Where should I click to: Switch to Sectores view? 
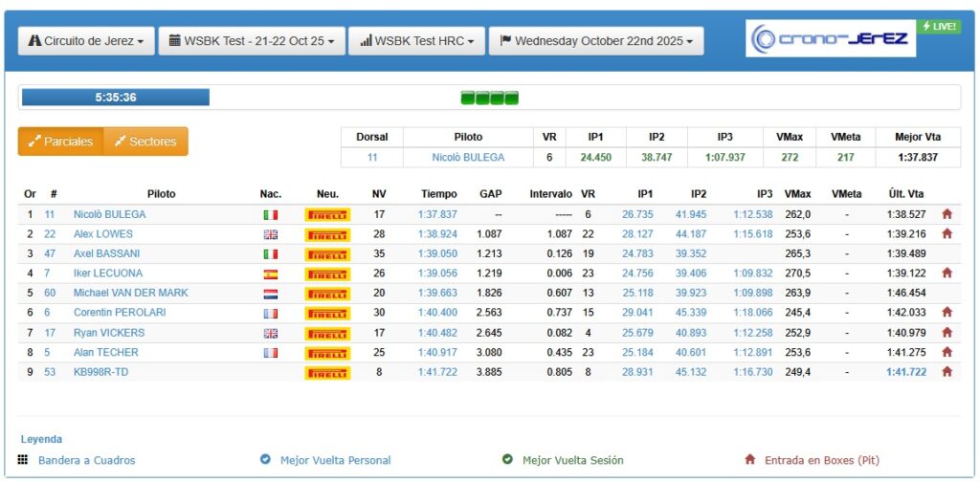[145, 142]
